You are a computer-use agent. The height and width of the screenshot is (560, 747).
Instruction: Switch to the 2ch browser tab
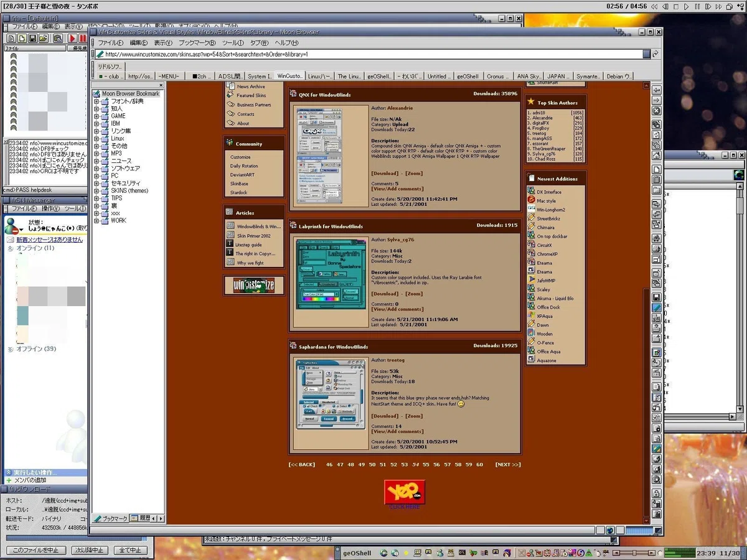pos(200,77)
